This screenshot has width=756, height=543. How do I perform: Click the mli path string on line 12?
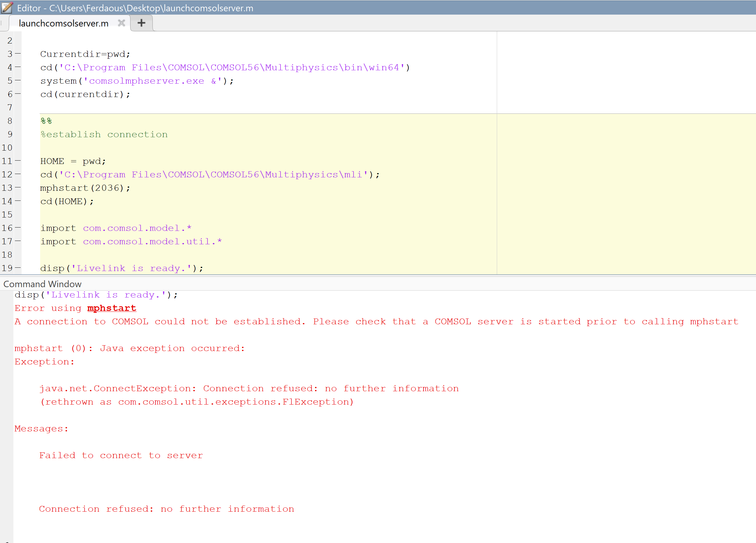[214, 175]
